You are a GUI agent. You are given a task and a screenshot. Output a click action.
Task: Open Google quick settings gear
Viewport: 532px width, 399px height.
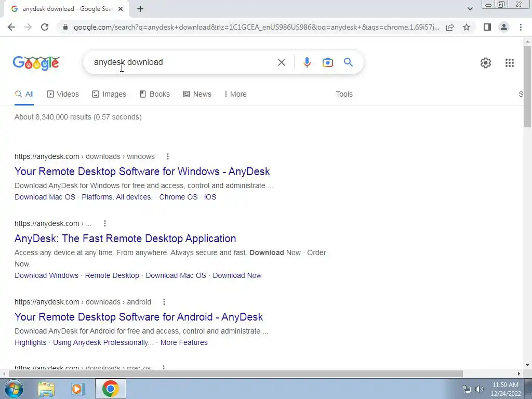click(486, 63)
